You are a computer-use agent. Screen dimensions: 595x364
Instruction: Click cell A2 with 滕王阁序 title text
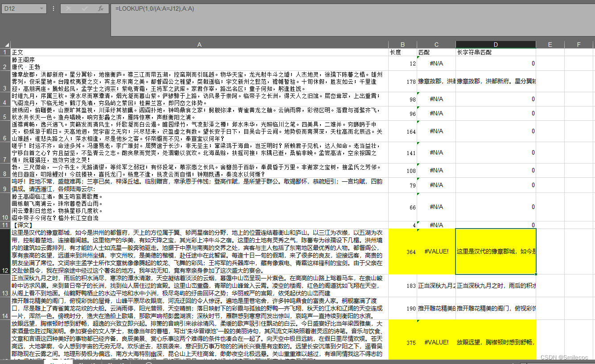coord(199,63)
